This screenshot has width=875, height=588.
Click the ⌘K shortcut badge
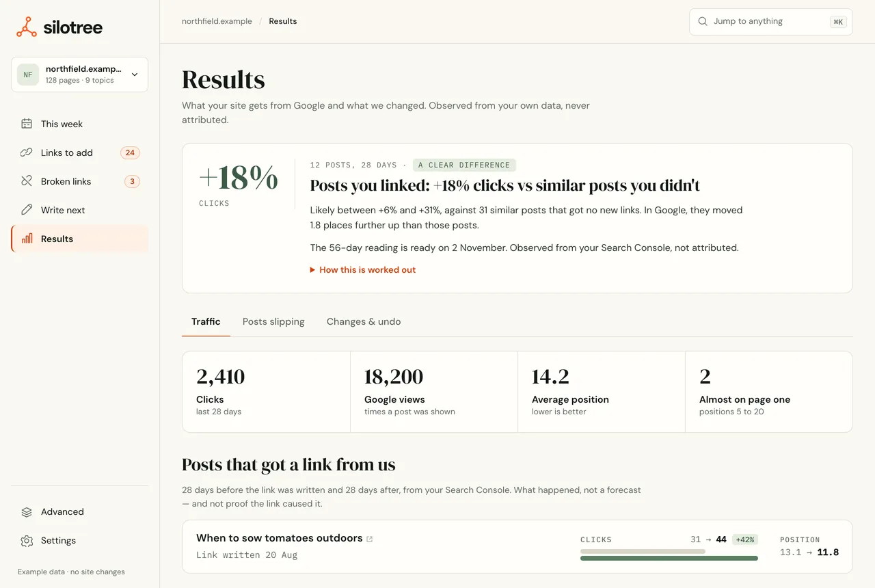pos(837,22)
